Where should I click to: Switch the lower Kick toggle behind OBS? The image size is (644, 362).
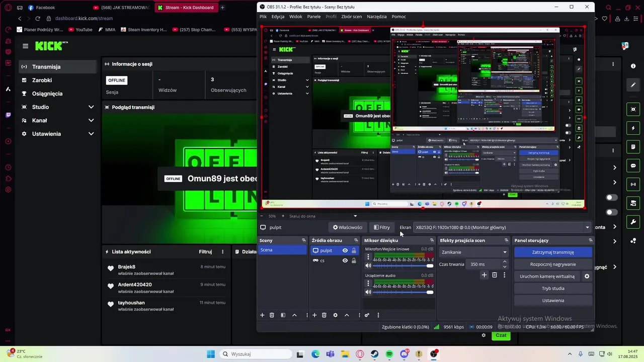[x=611, y=212]
